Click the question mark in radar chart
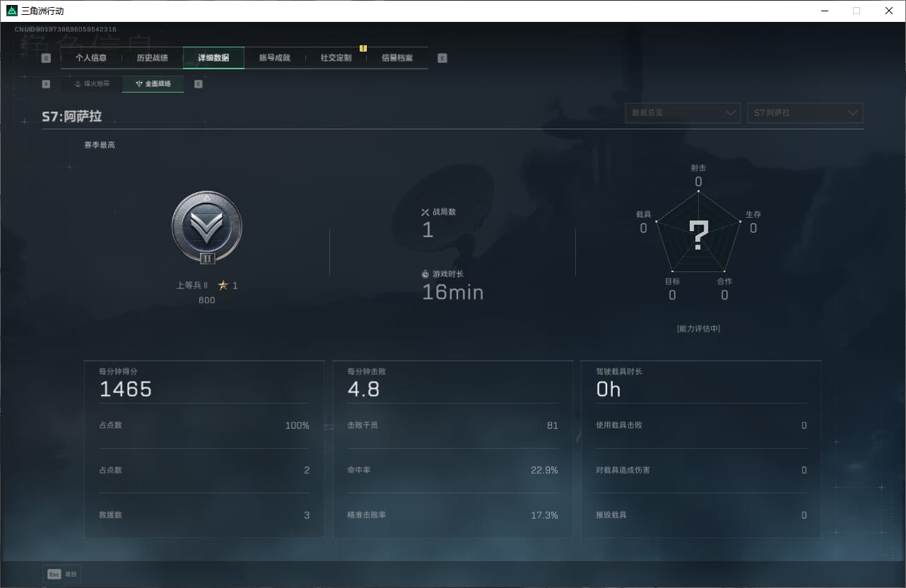The image size is (906, 588). click(698, 235)
